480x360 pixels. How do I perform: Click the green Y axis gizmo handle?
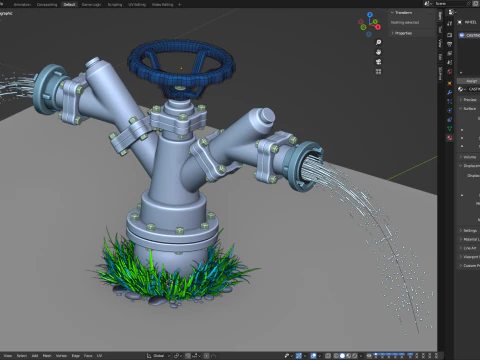pyautogui.click(x=375, y=22)
